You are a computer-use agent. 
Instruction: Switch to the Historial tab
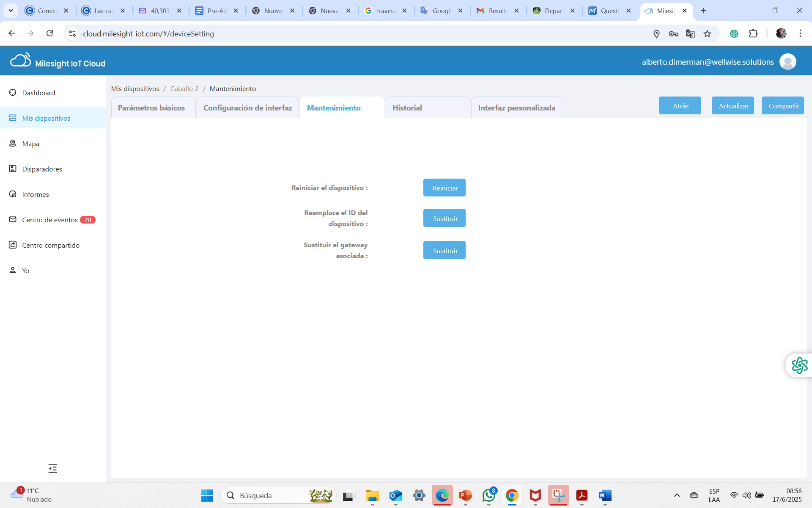coord(407,108)
